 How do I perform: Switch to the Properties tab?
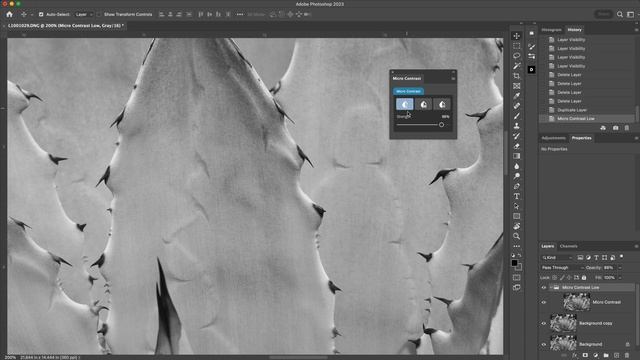[x=582, y=138]
